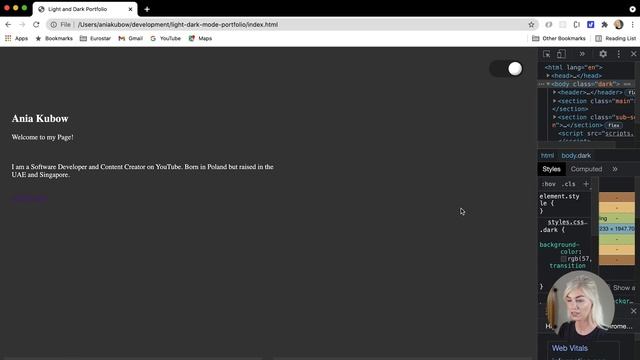This screenshot has width=640, height=360.
Task: Click the CI extension icon in toolbar
Action: [576, 24]
